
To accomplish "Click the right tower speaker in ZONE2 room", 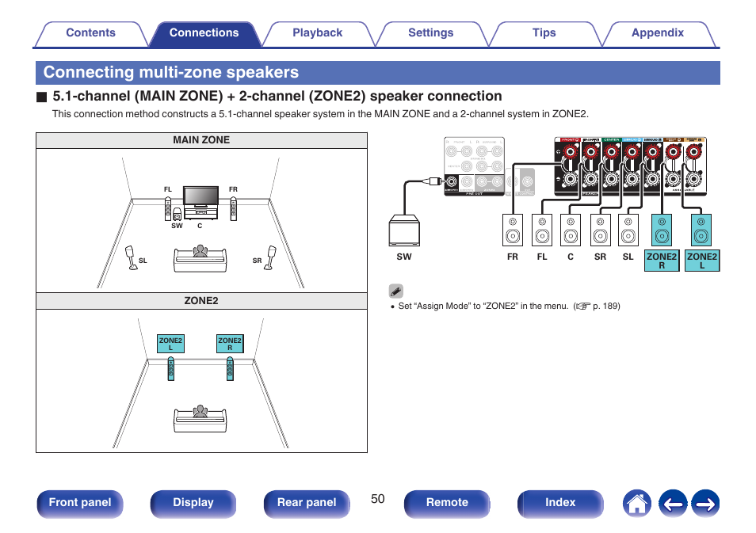I will click(230, 369).
